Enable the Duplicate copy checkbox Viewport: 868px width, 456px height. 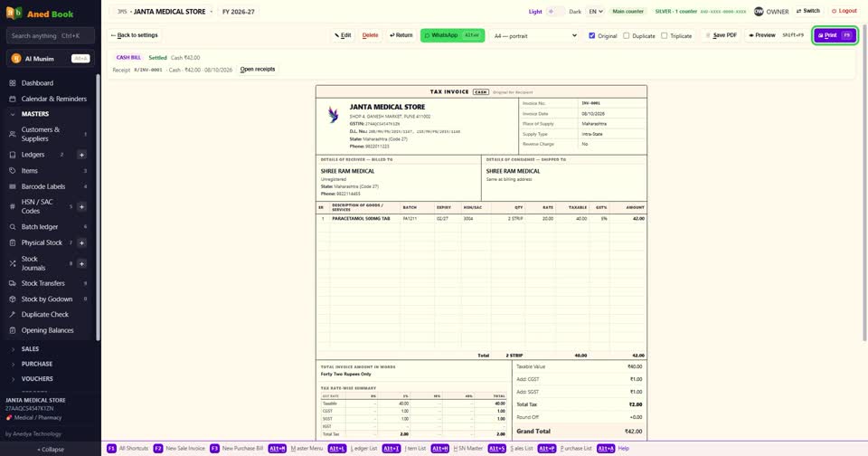click(x=626, y=35)
